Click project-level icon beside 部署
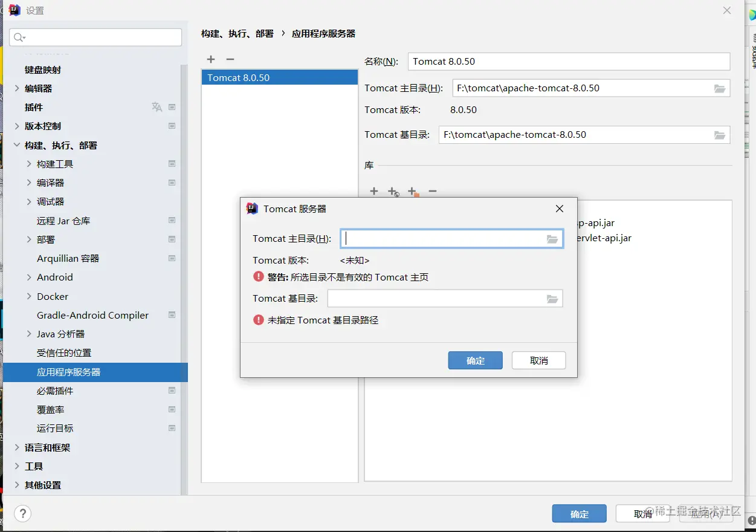Viewport: 756px width, 532px height. coord(172,239)
